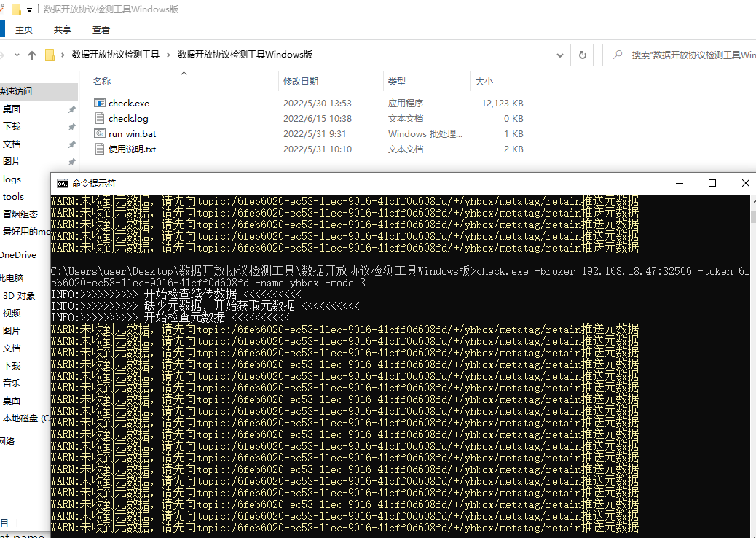756x538 pixels.
Task: Launch check.exe application icon
Action: [x=100, y=103]
